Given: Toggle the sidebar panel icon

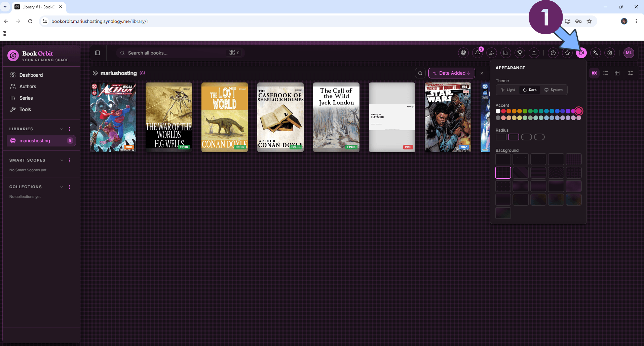Looking at the screenshot, I should (x=98, y=53).
